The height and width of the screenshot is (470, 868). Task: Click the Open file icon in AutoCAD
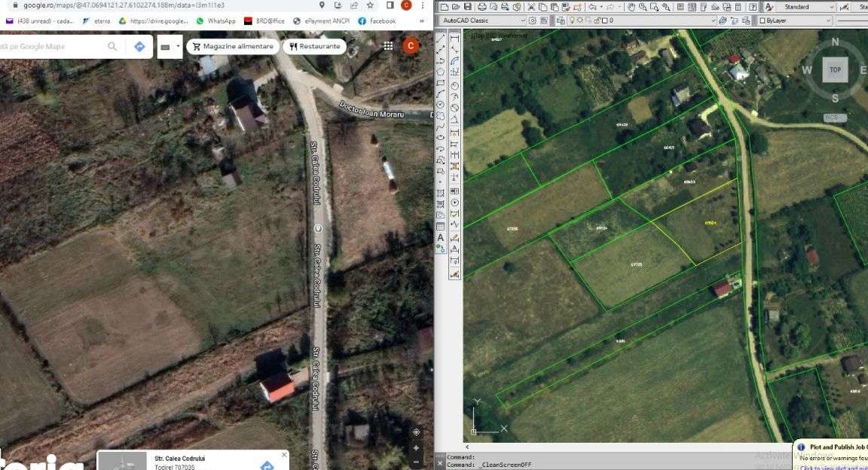pos(456,7)
